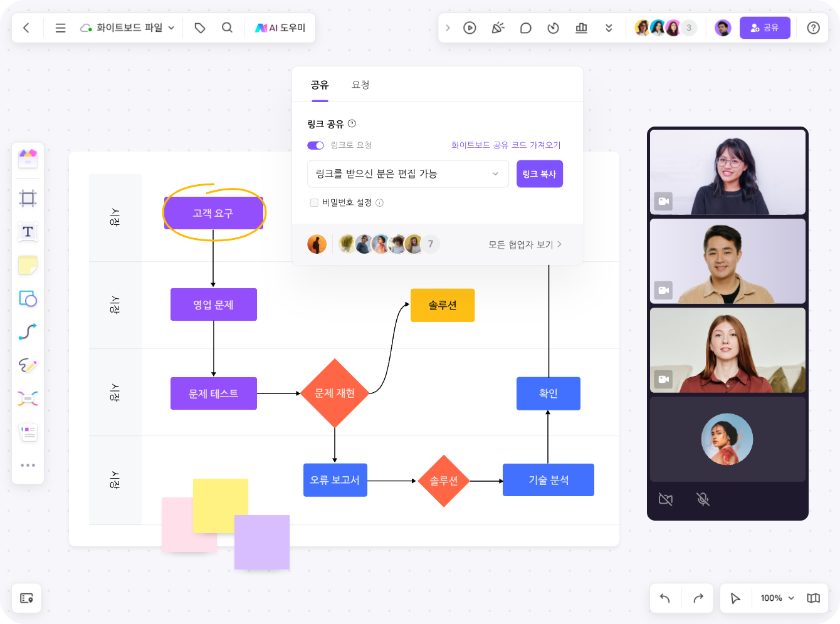The image size is (840, 624).
Task: Click 모든 협업자 보기 link
Action: point(525,244)
